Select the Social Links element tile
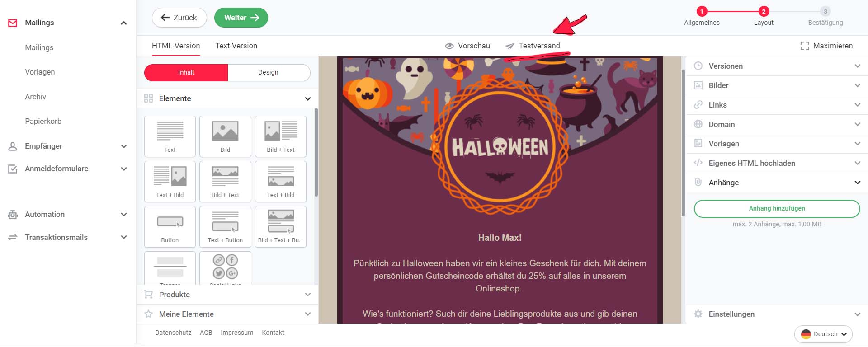Screen dimensions: 868x347 point(225,268)
